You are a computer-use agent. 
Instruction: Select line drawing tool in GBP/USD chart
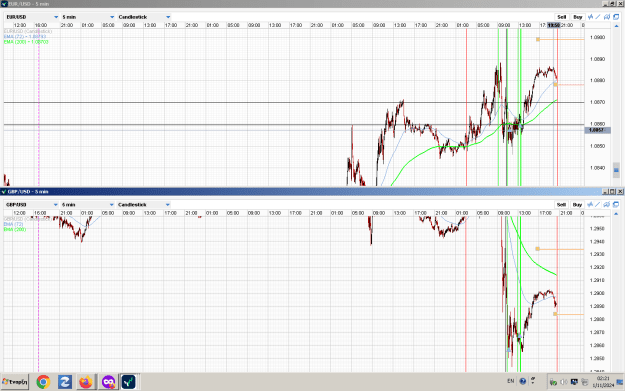(x=598, y=204)
